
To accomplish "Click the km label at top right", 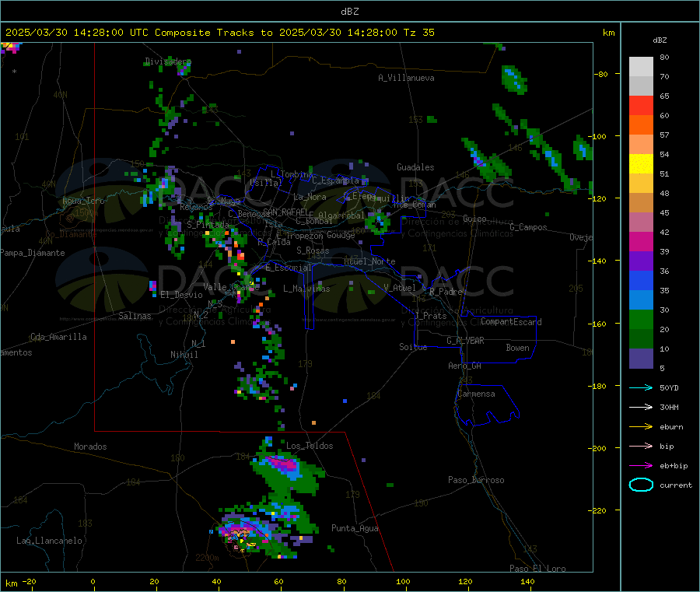I will [608, 33].
